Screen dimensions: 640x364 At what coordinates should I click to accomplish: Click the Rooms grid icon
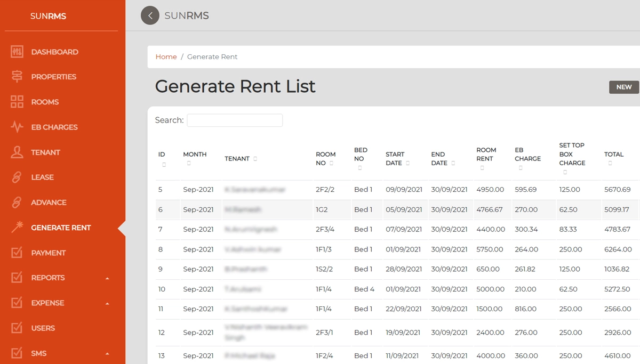pyautogui.click(x=17, y=102)
